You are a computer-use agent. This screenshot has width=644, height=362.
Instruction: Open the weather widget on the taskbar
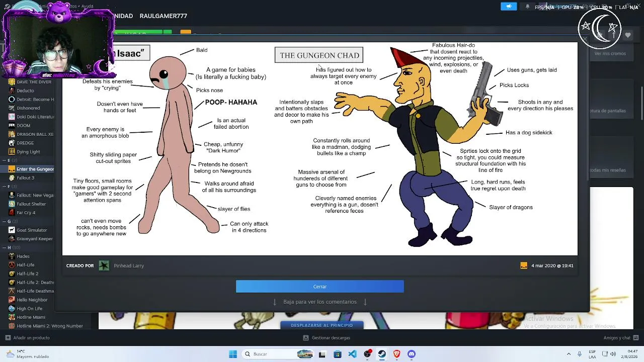28,354
